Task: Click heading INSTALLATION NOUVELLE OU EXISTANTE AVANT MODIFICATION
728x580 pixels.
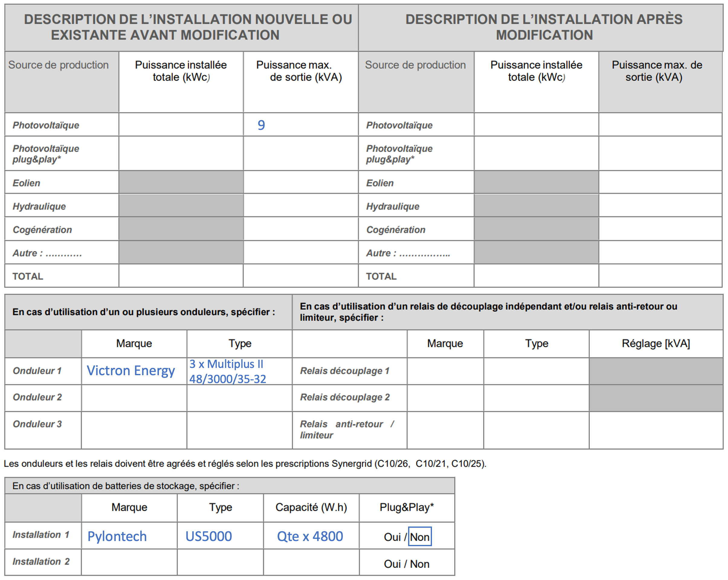Action: pyautogui.click(x=188, y=27)
